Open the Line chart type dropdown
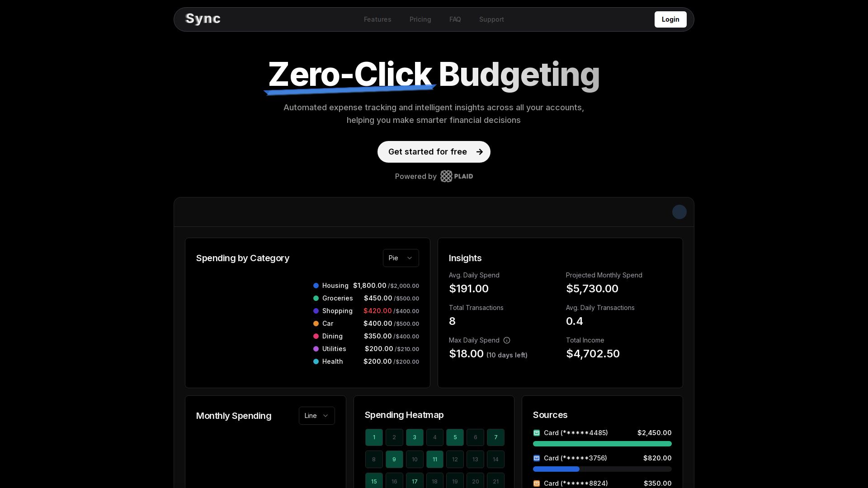This screenshot has height=488, width=868. (x=316, y=416)
